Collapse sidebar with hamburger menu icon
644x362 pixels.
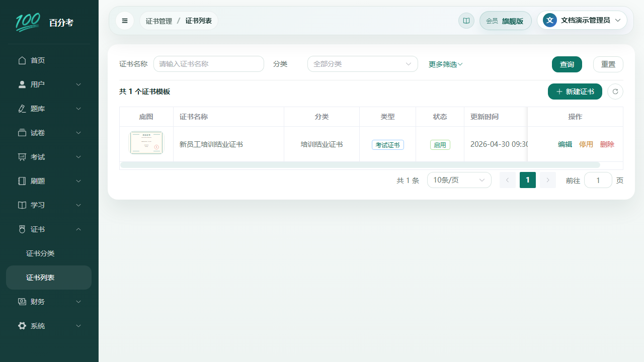pyautogui.click(x=125, y=21)
